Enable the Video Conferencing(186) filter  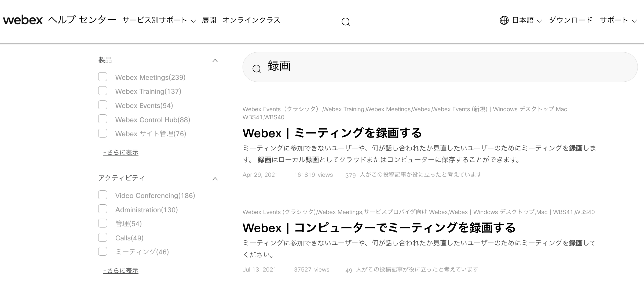(103, 195)
